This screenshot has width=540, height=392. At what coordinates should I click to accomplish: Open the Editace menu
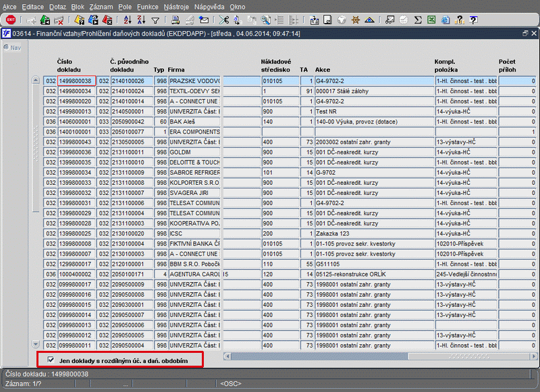point(32,7)
